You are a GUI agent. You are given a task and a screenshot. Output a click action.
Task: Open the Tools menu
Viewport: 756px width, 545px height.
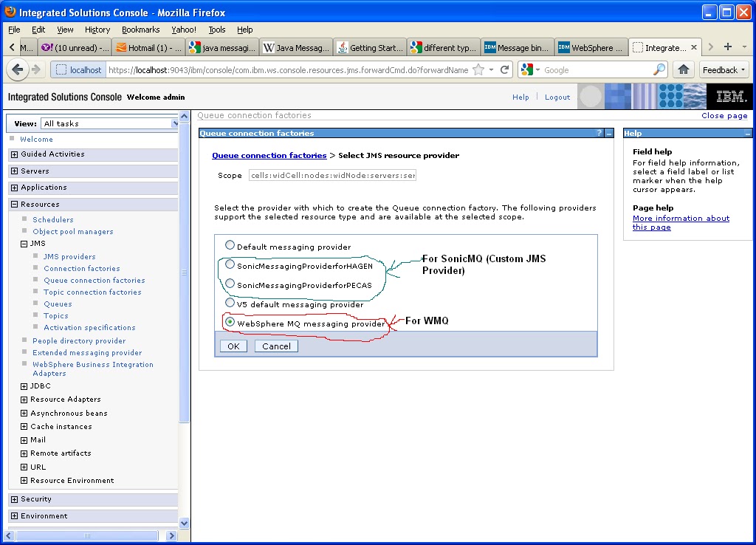click(x=216, y=30)
